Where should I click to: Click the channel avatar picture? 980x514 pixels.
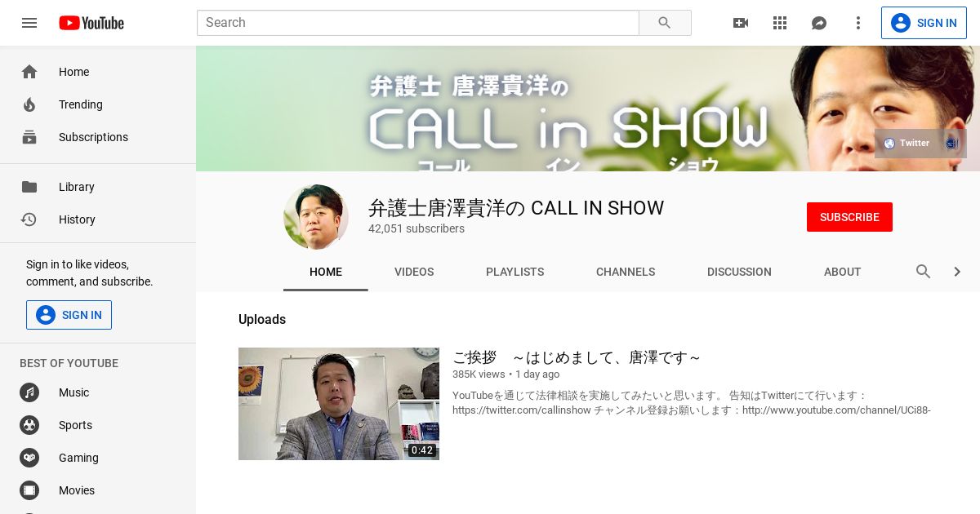click(316, 217)
